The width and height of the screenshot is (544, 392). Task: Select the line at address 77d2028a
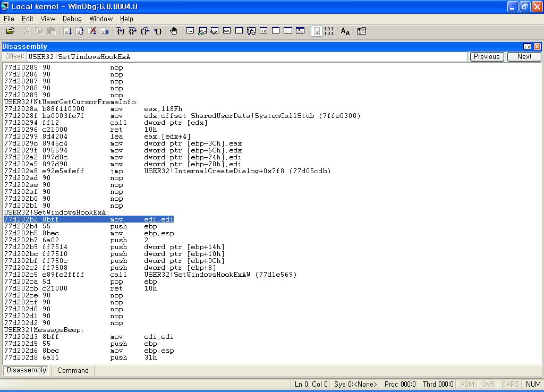coord(93,109)
